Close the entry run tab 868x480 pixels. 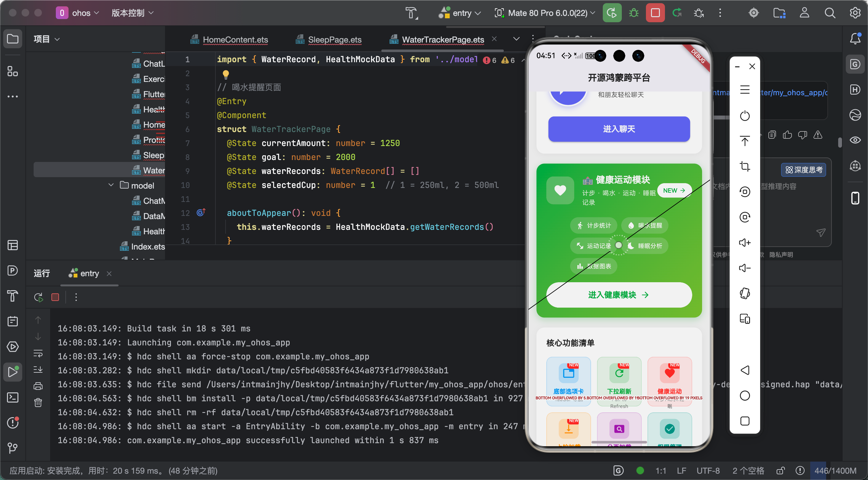tap(109, 273)
